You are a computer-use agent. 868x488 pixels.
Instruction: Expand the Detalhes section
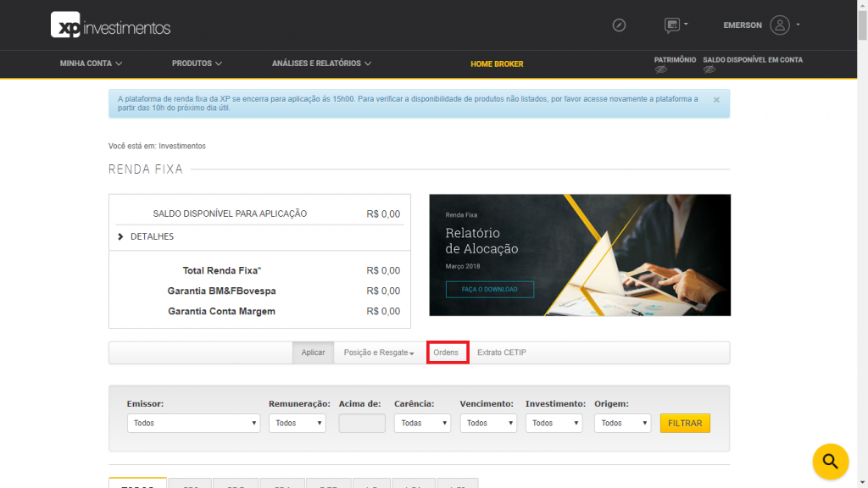[x=146, y=236]
